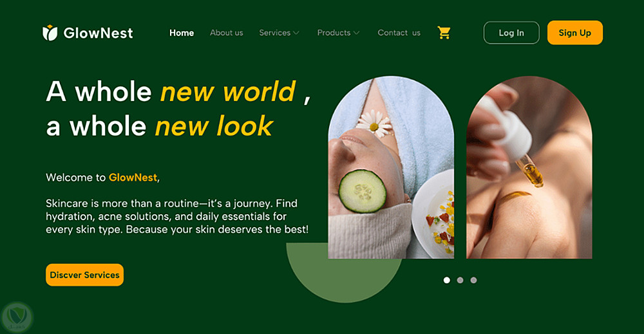This screenshot has width=644, height=334.
Task: Click the yellow GlowNest text in the welcome line
Action: 133,177
